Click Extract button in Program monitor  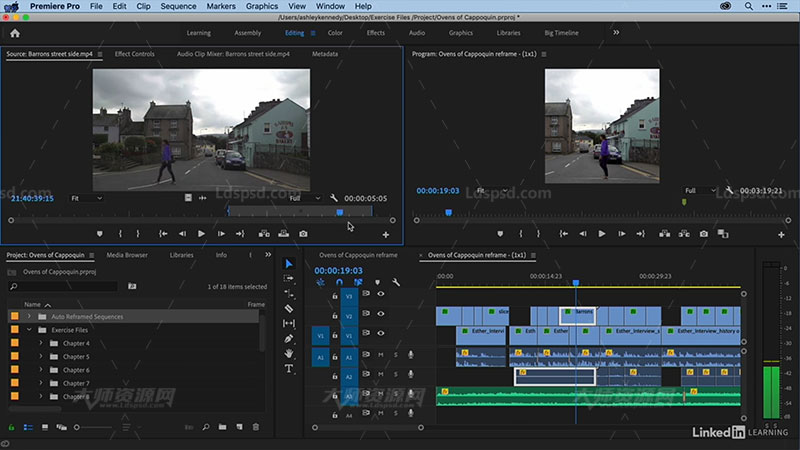point(684,234)
